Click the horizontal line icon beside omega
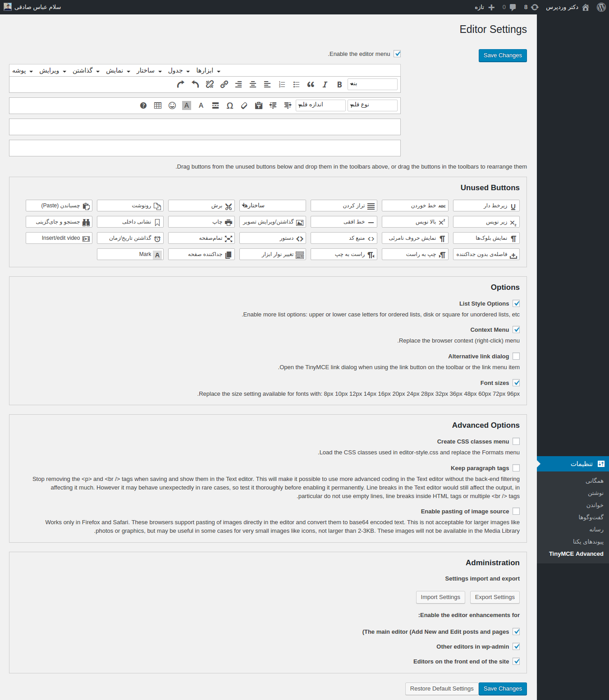Viewport: 609px width, 700px height. (215, 105)
